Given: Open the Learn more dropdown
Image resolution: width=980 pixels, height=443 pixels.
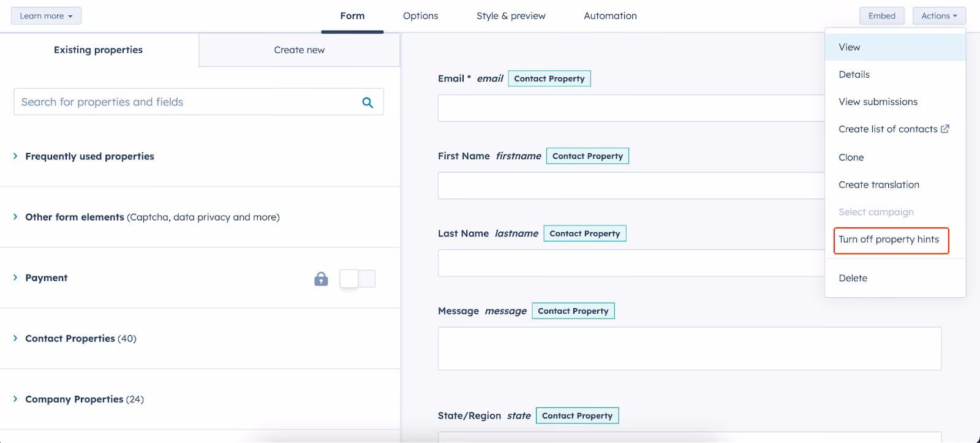Looking at the screenshot, I should pyautogui.click(x=46, y=16).
